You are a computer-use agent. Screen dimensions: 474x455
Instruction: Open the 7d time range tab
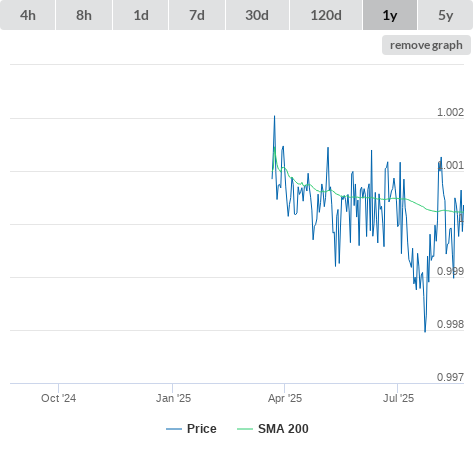tap(197, 15)
